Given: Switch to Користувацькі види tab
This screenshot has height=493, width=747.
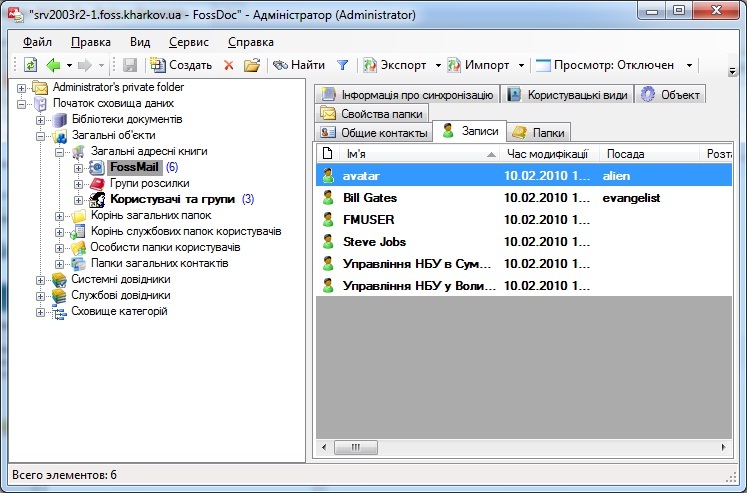Looking at the screenshot, I should 567,94.
